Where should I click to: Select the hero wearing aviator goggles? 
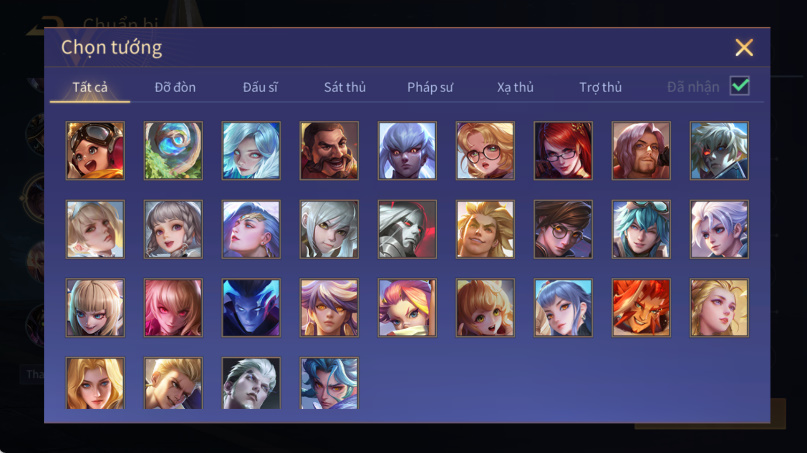tap(95, 150)
